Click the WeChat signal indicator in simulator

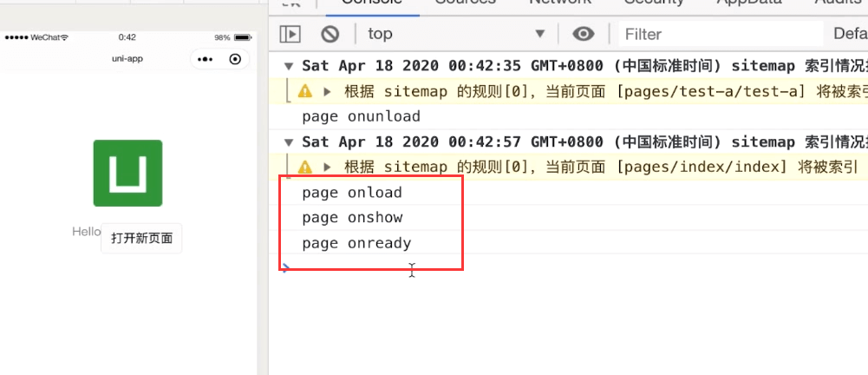36,37
